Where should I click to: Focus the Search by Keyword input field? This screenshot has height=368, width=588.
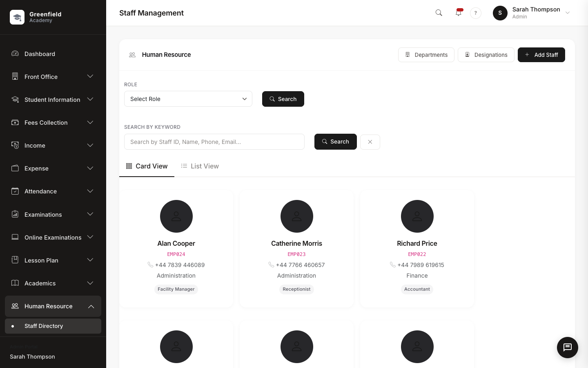[214, 142]
